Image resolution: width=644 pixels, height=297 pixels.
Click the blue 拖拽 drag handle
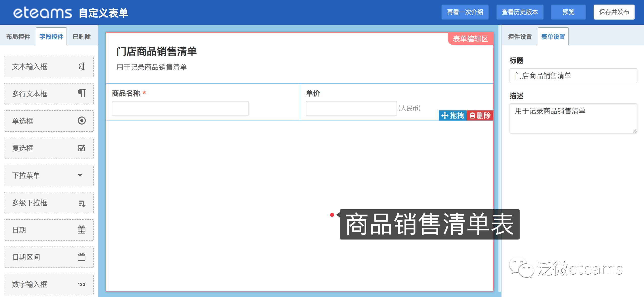click(453, 115)
